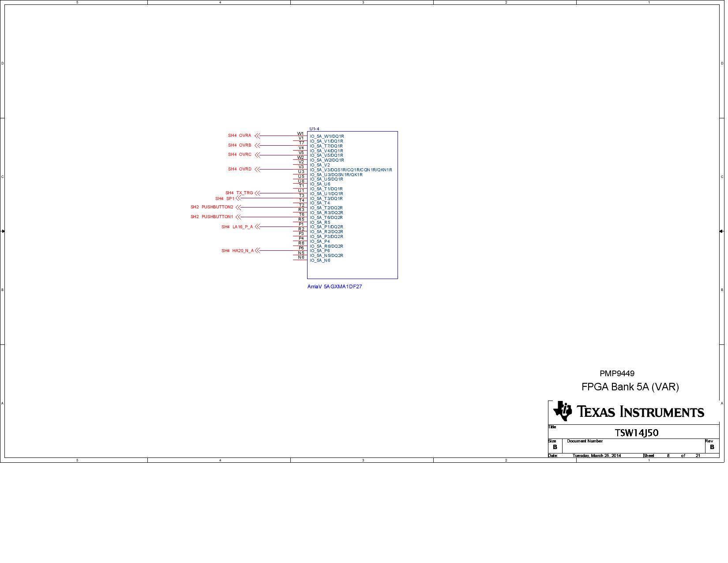The width and height of the screenshot is (728, 563).
Task: Click the OVRB off-page connector arrow
Action: point(257,146)
